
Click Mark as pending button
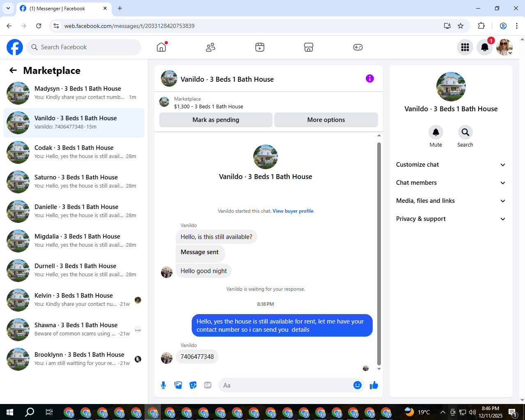[x=216, y=120]
